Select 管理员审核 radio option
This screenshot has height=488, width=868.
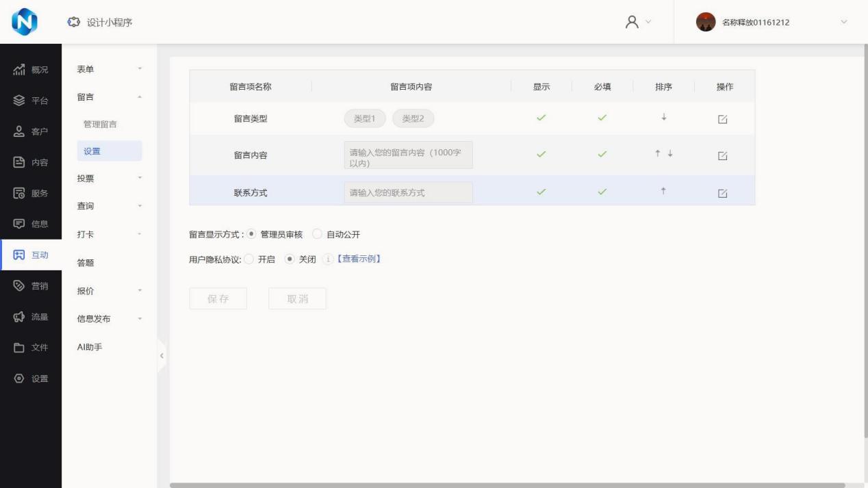pos(251,235)
